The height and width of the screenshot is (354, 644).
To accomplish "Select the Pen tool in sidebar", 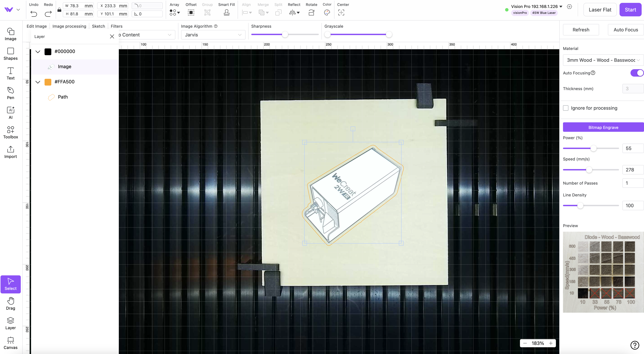I will click(10, 93).
